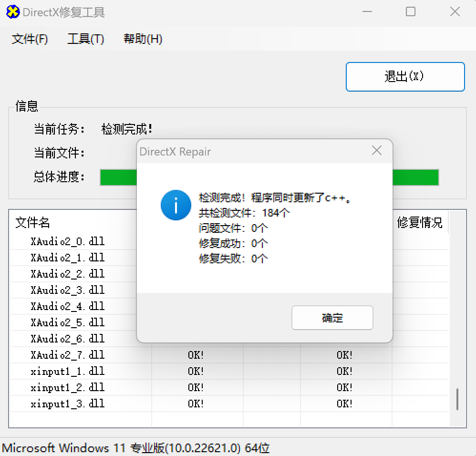Open the 帮助(H) menu
The width and height of the screenshot is (476, 456).
click(143, 39)
